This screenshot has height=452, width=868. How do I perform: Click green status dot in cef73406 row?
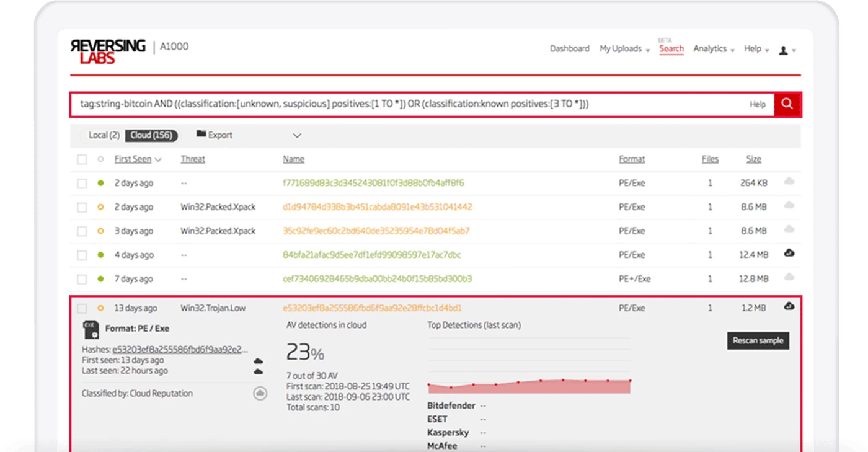tap(100, 279)
